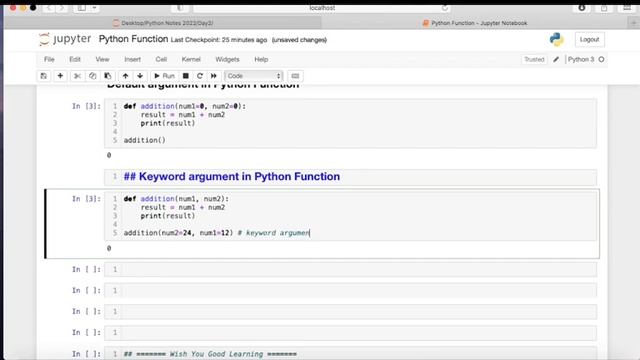Click the Safari share icon
This screenshot has height=360, width=640.
604,8
